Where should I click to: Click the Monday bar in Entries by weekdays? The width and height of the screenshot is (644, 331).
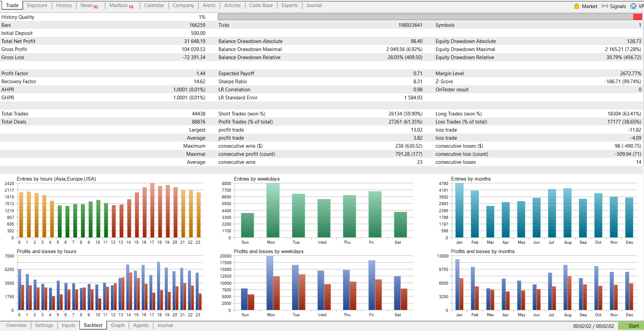[273, 210]
